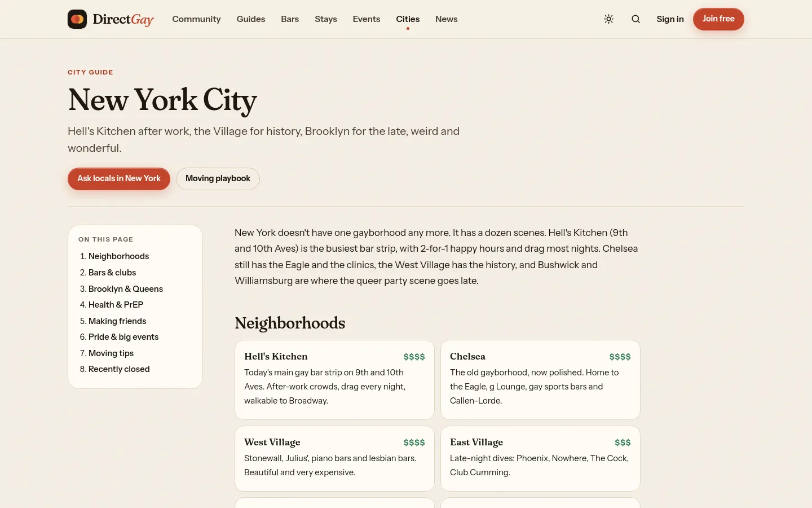Image resolution: width=812 pixels, height=508 pixels.
Task: Open the Chelsea neighborhood card title
Action: click(x=467, y=357)
